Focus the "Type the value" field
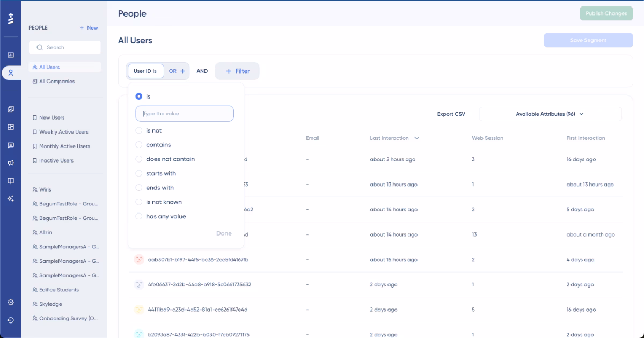 coord(185,114)
